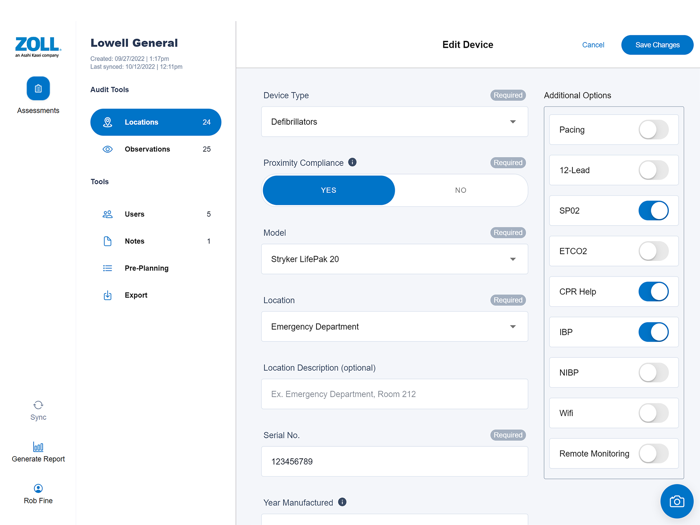Click the Generate Report chart icon
The image size is (700, 525).
click(38, 446)
